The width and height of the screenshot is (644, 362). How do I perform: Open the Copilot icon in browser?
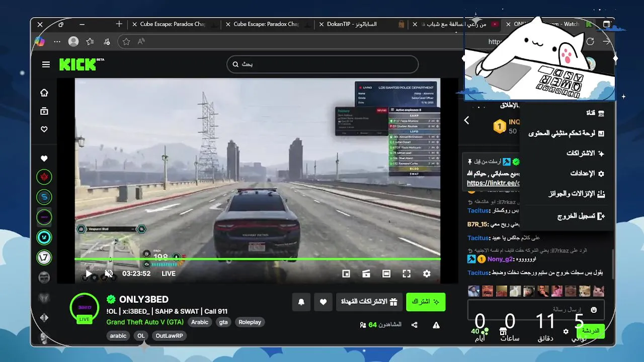click(40, 42)
